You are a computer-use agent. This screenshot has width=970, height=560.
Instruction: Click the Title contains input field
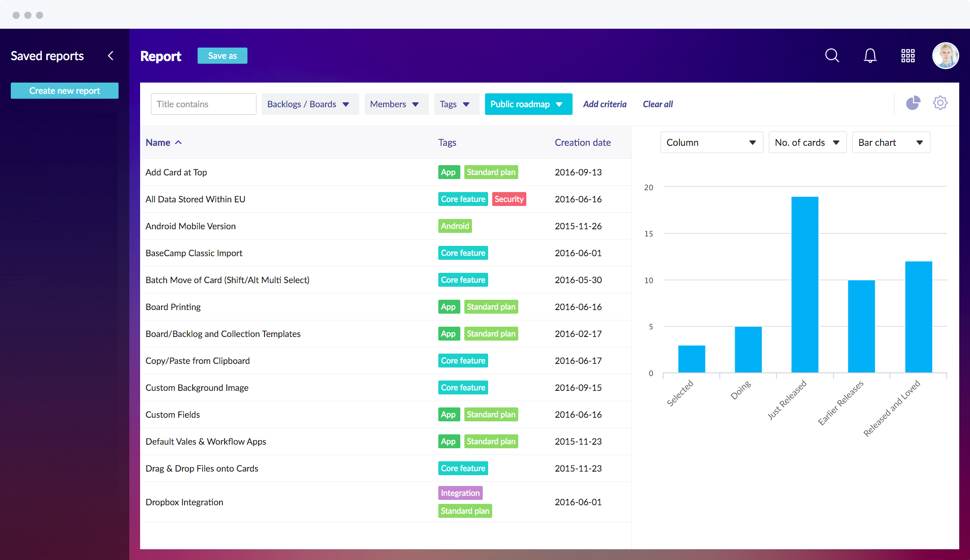203,104
